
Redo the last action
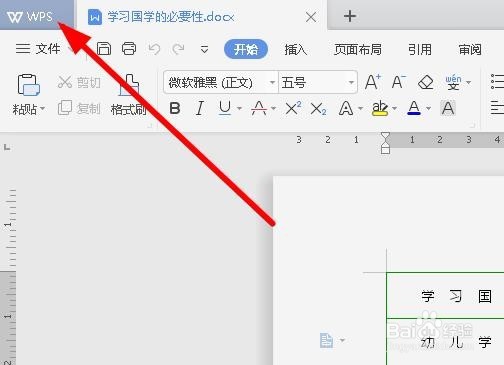click(x=178, y=49)
